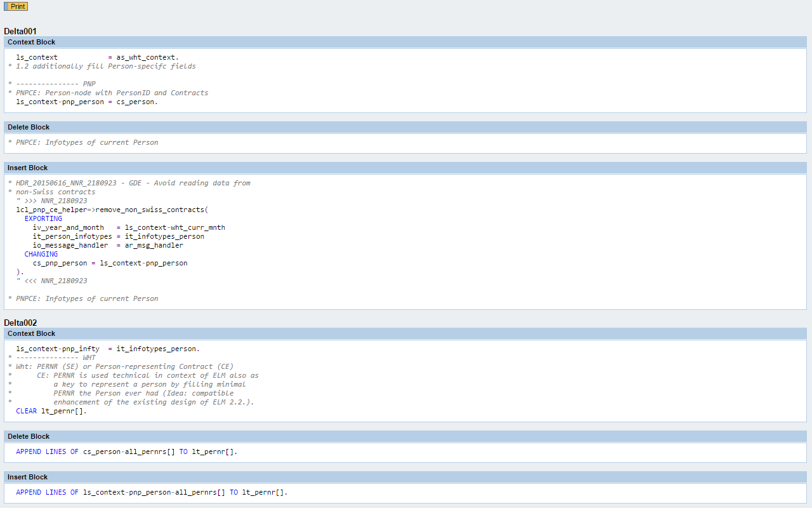Click the 'io_message_handler' parameter line
Image resolution: width=812 pixels, height=508 pixels.
[108, 245]
